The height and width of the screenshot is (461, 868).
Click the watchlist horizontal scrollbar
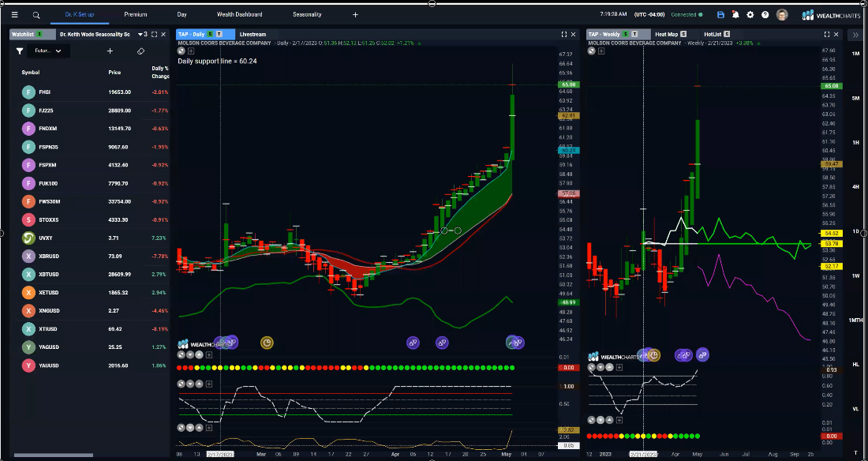point(53,455)
